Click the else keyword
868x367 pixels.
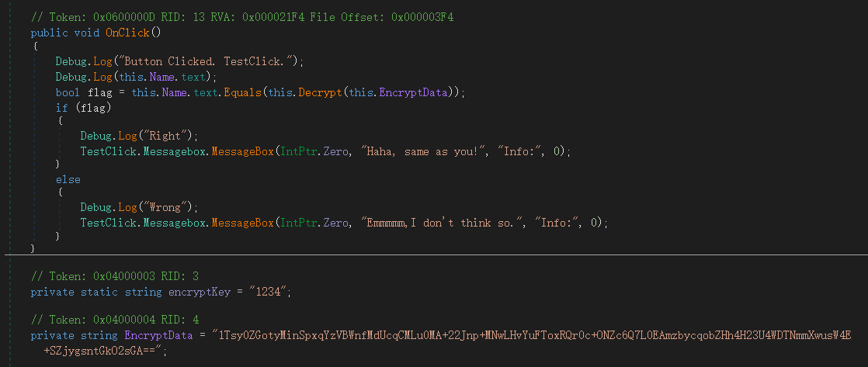[x=68, y=179]
